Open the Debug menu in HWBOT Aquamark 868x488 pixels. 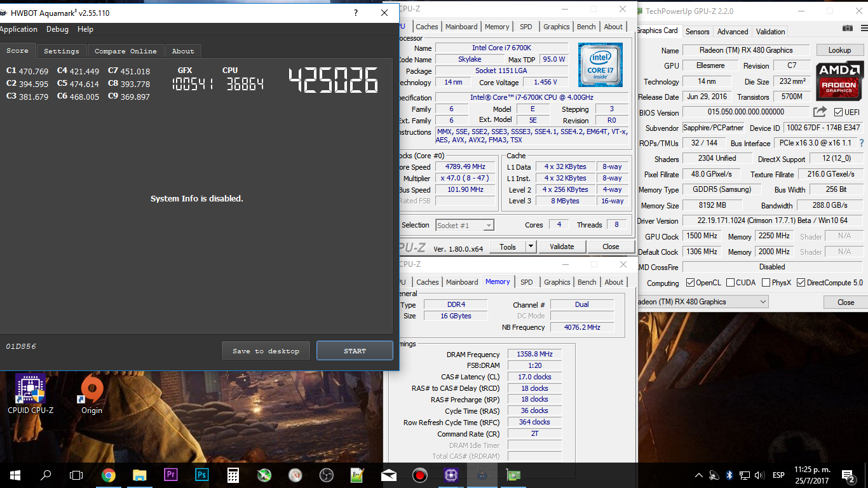click(x=57, y=29)
